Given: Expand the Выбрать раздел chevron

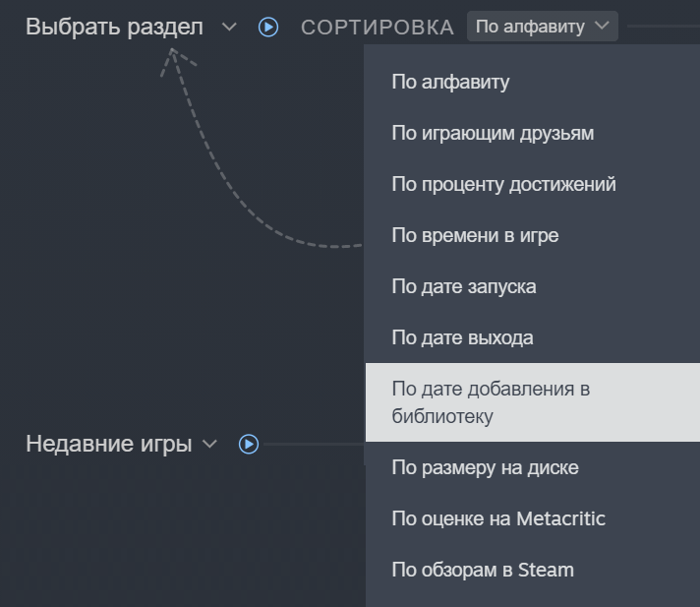Looking at the screenshot, I should point(229,28).
